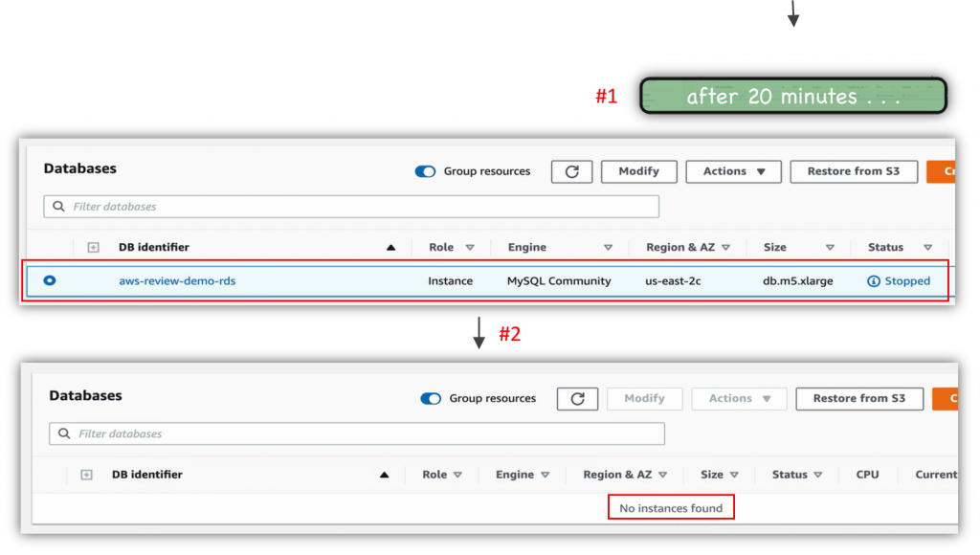Click Modify button in upper panel

point(638,171)
